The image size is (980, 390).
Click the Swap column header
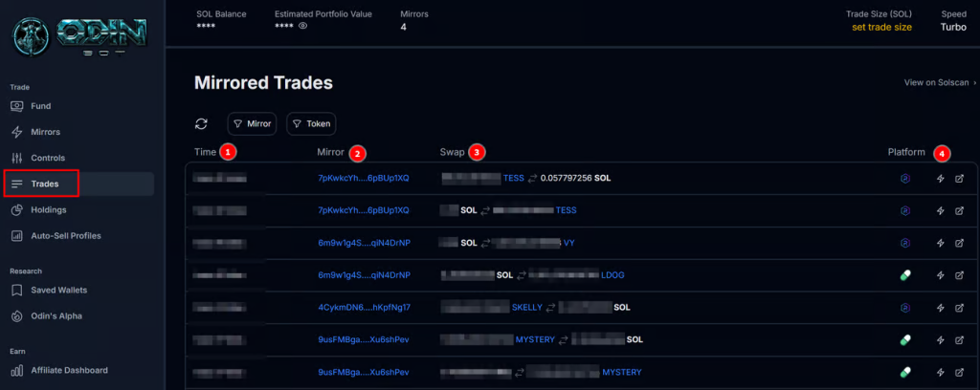coord(453,152)
